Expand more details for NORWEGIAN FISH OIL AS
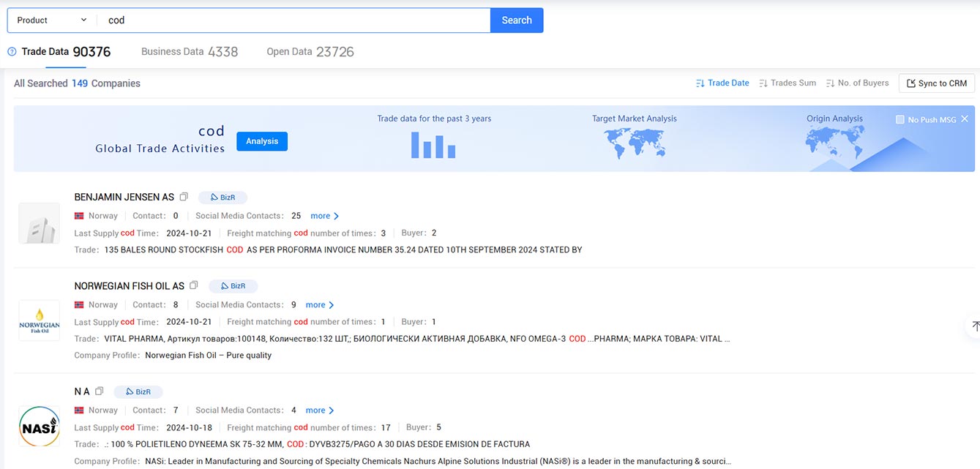Screen dimensions: 980x469 click(x=320, y=305)
